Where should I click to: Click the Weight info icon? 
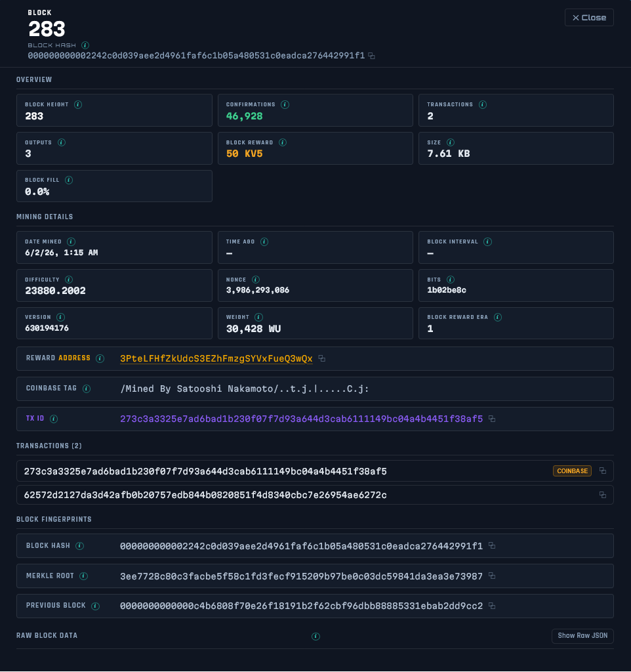pyautogui.click(x=258, y=317)
